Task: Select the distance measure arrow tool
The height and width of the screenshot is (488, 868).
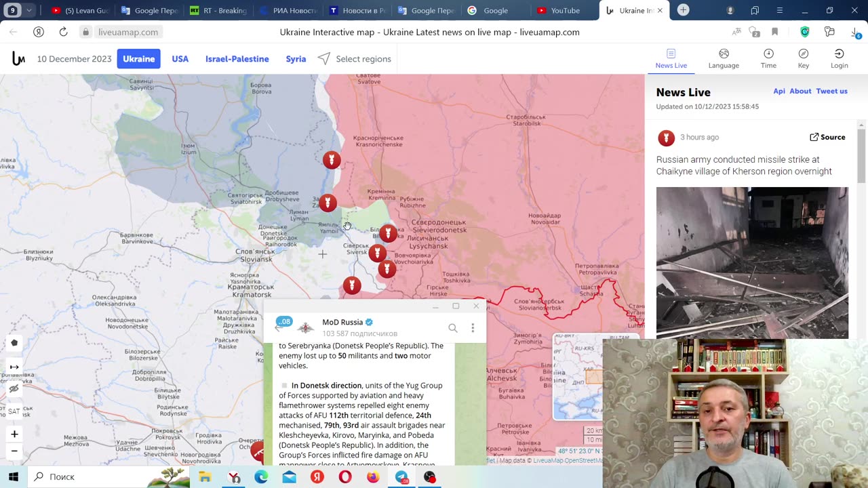Action: point(14,367)
